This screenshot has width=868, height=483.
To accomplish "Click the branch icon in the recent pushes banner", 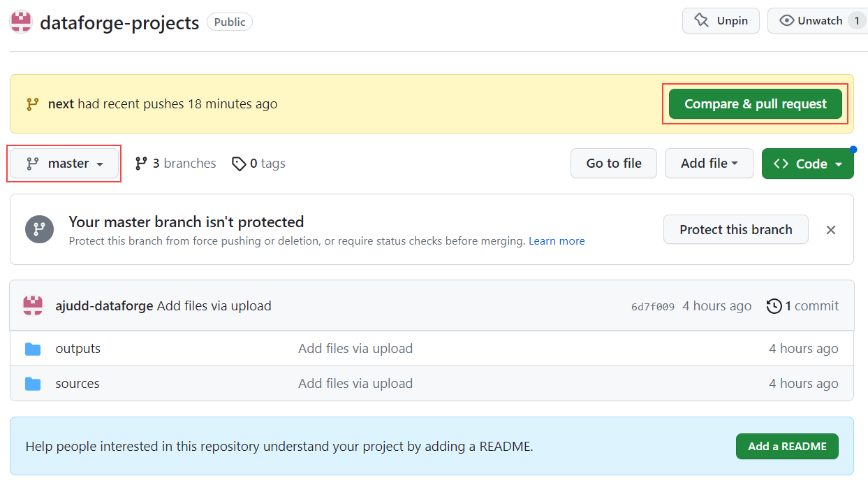I will [x=33, y=104].
